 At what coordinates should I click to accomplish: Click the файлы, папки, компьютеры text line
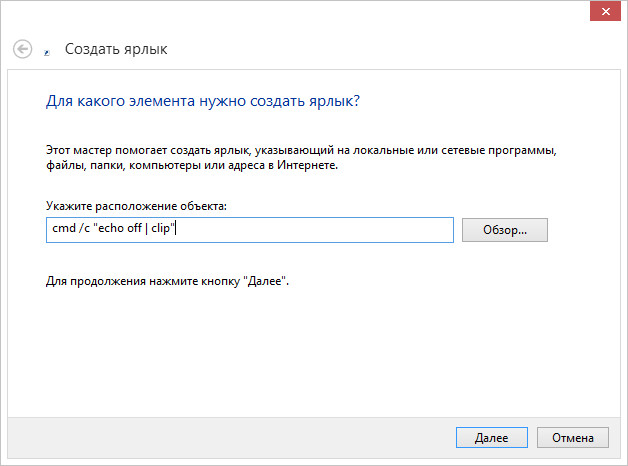point(192,165)
